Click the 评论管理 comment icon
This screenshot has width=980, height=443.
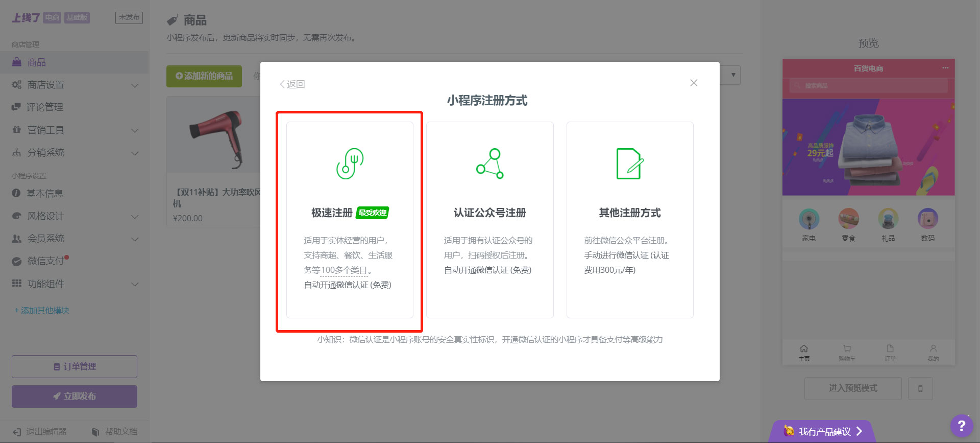(x=16, y=107)
